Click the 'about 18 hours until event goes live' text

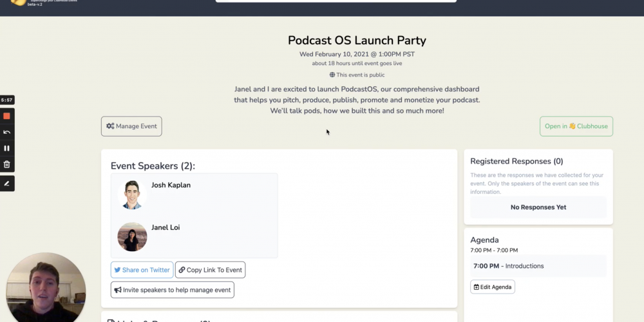[x=357, y=64]
